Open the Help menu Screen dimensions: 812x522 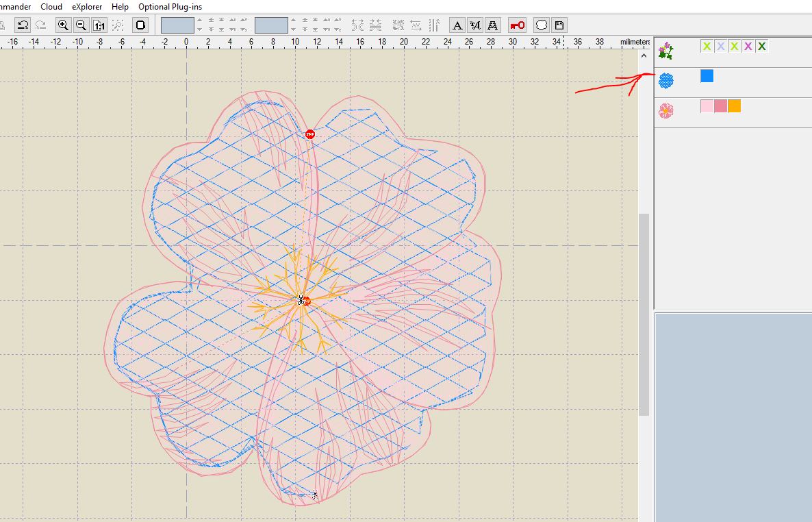click(120, 7)
